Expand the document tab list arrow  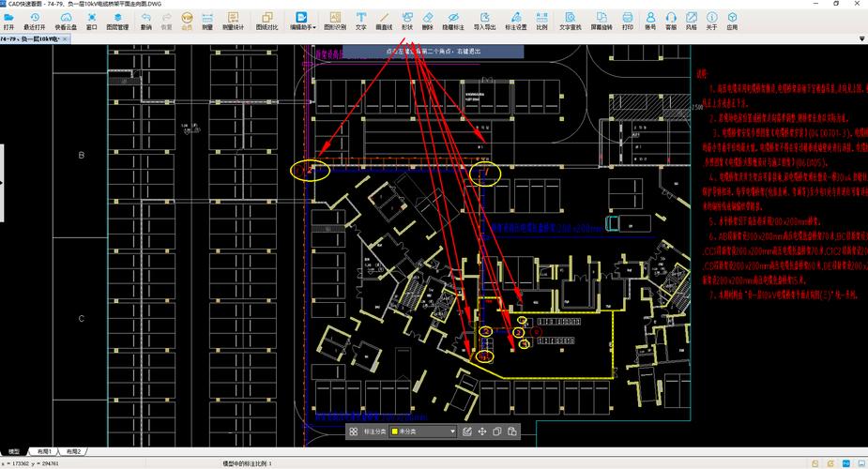pos(862,38)
